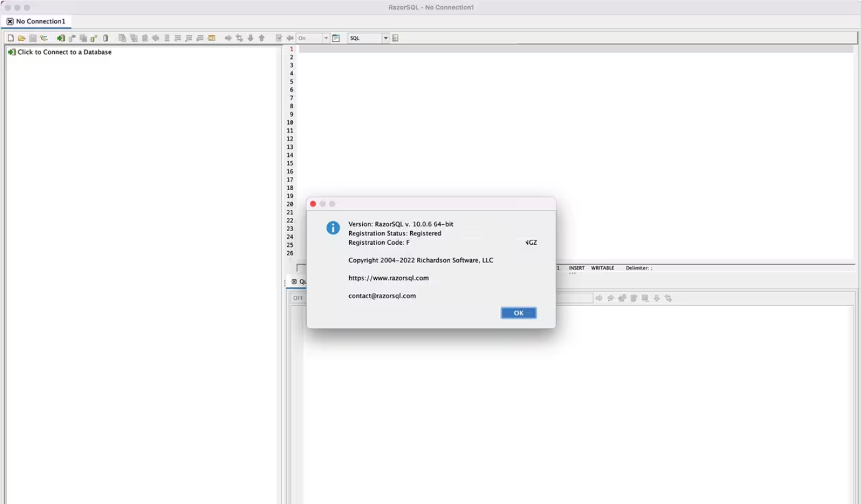Click the OFF button in the results panel

[299, 298]
